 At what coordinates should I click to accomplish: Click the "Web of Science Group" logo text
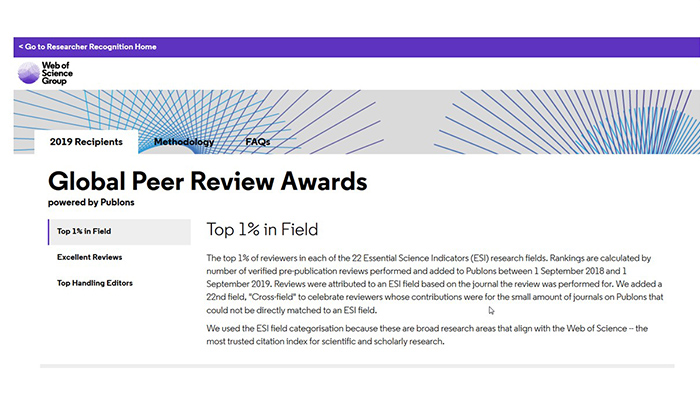[58, 72]
